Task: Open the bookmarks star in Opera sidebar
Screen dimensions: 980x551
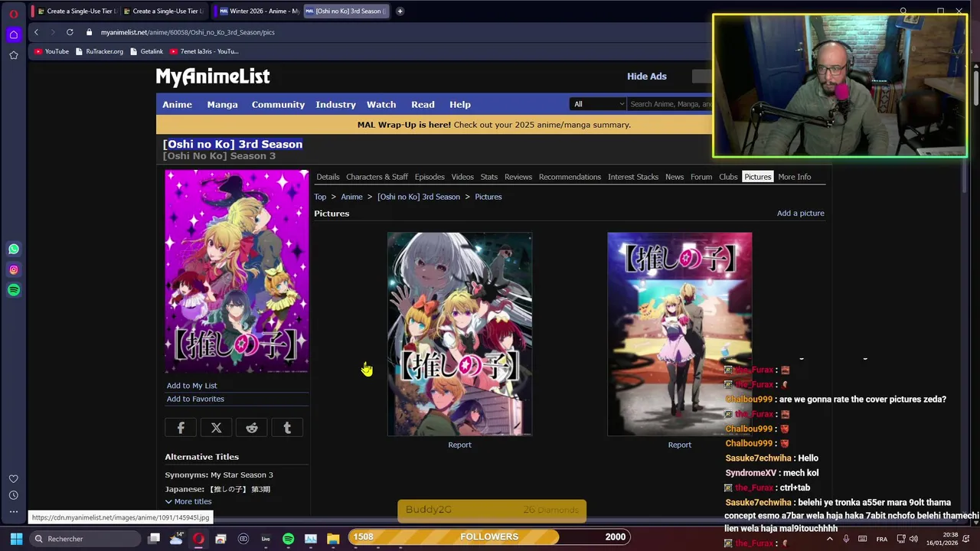Action: coord(14,55)
